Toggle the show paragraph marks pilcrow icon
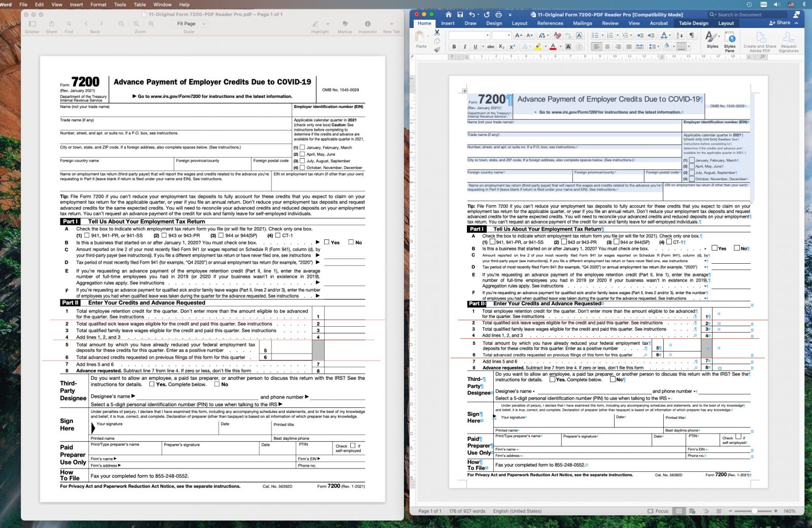Viewport: 812px width, 528px height. pyautogui.click(x=691, y=35)
